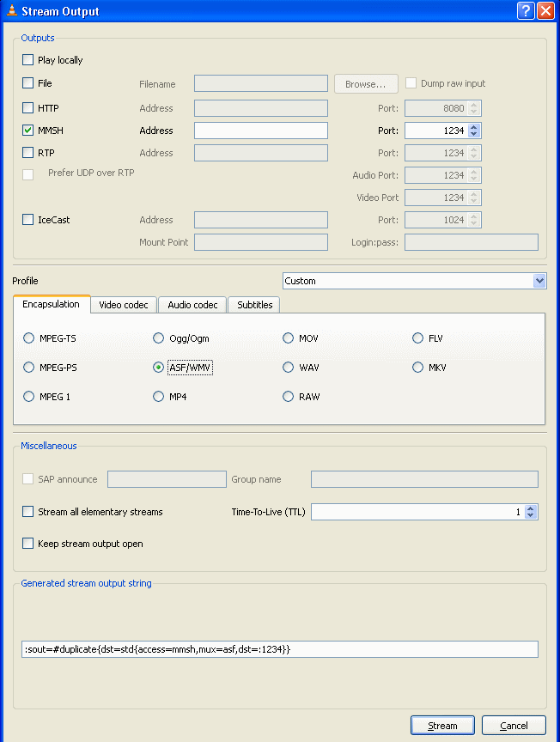
Task: Choose MKV encapsulation radio button
Action: (417, 368)
